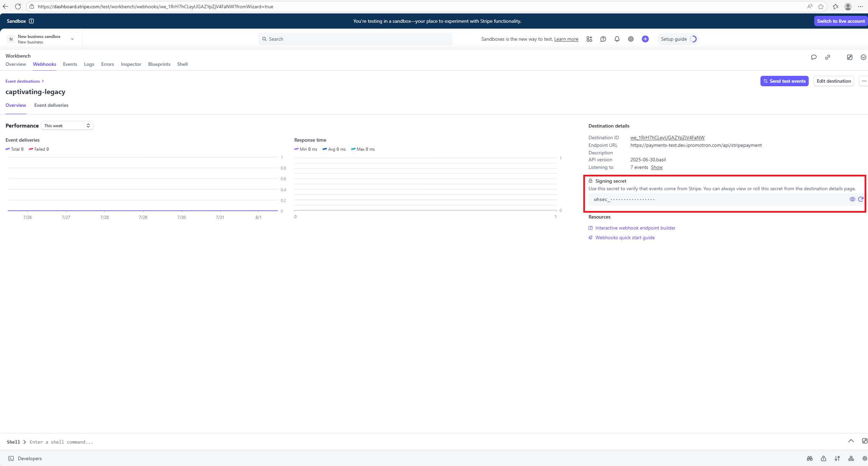This screenshot has height=466, width=868.
Task: Show the 7 listened events
Action: point(656,167)
